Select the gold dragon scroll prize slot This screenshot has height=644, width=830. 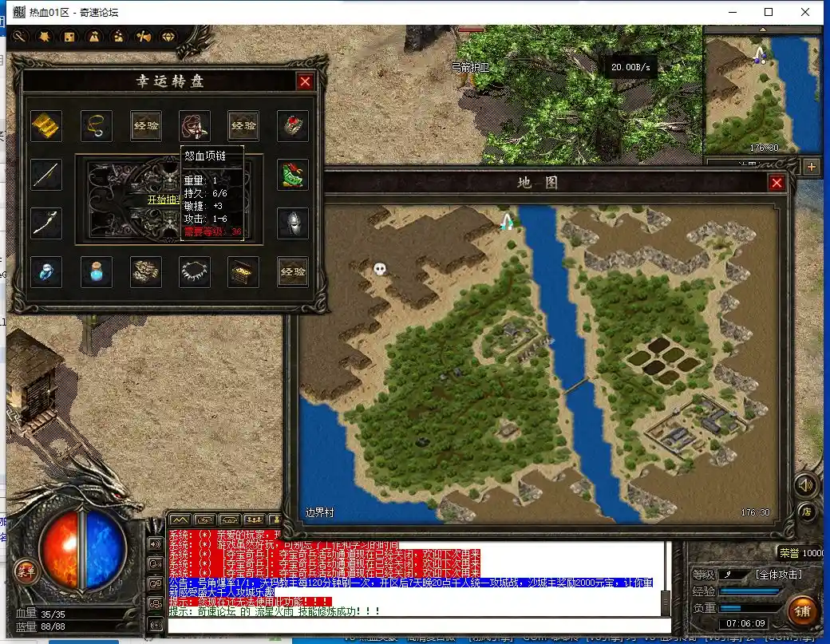[145, 272]
